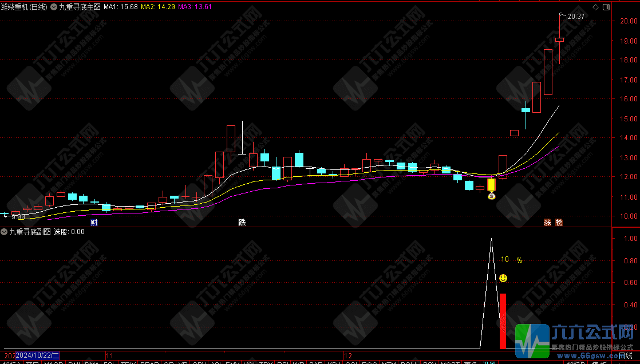Switch to the MACD indicator tab
This screenshot has height=364, width=640.
coord(54,362)
